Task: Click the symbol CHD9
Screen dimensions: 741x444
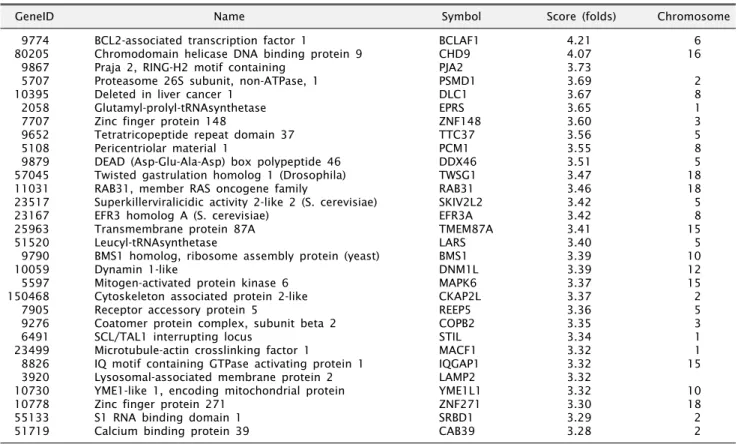Action: pos(454,54)
